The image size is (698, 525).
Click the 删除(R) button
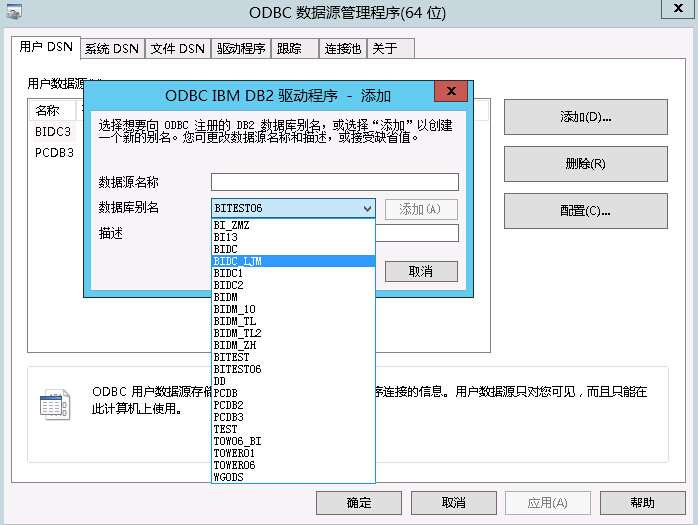[x=585, y=164]
